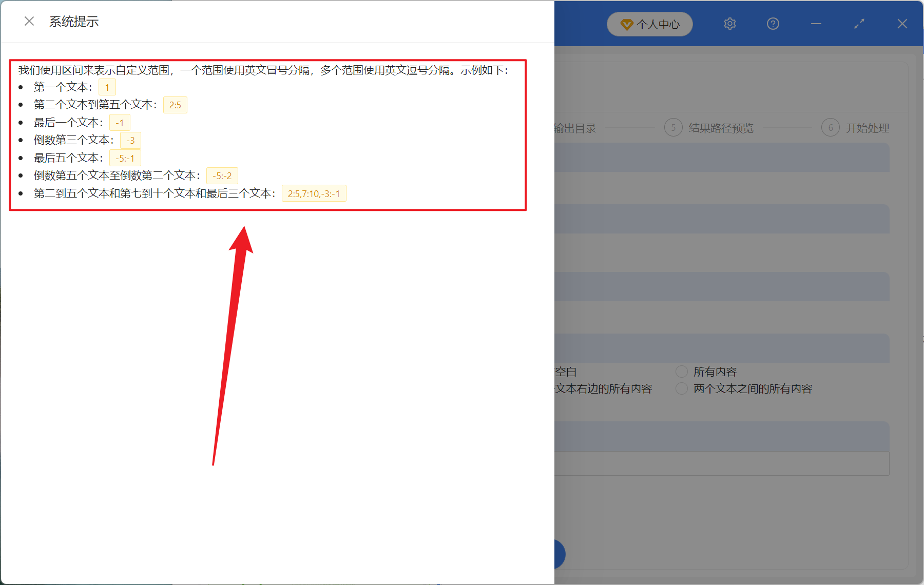
Task: Select the "-5:-1" example tag
Action: 125,158
